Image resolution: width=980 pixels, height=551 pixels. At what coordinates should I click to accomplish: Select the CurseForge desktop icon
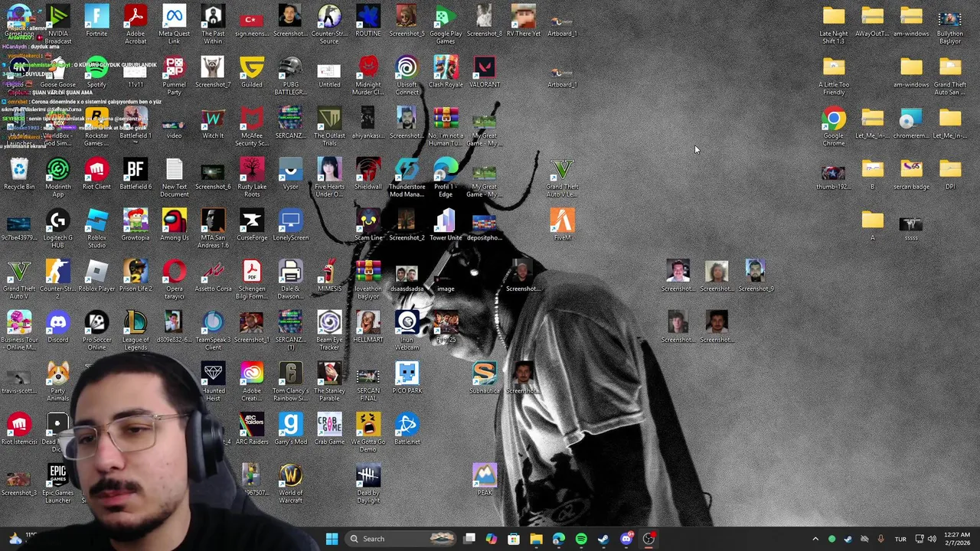(252, 225)
